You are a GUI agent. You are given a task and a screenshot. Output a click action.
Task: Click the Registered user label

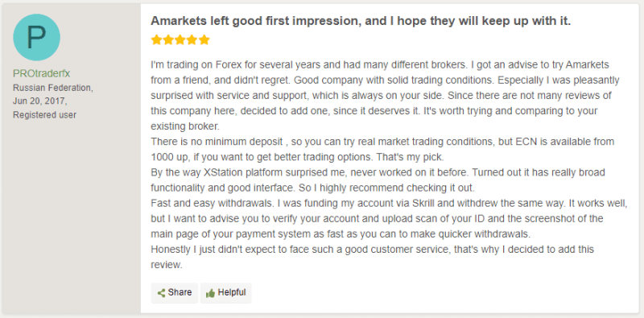(45, 115)
